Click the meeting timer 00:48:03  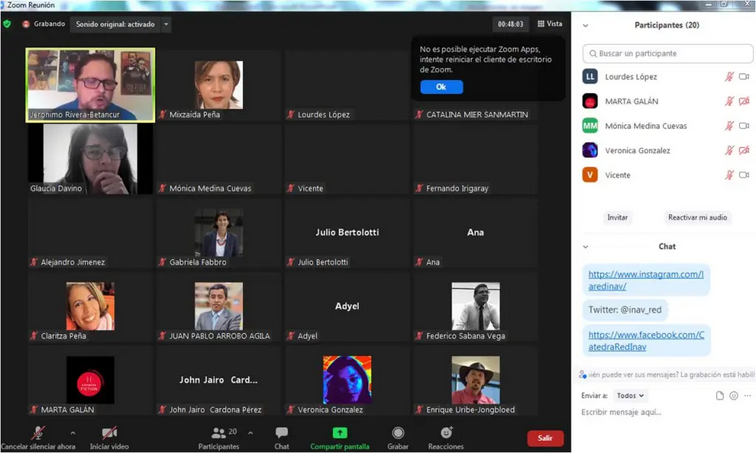point(510,24)
